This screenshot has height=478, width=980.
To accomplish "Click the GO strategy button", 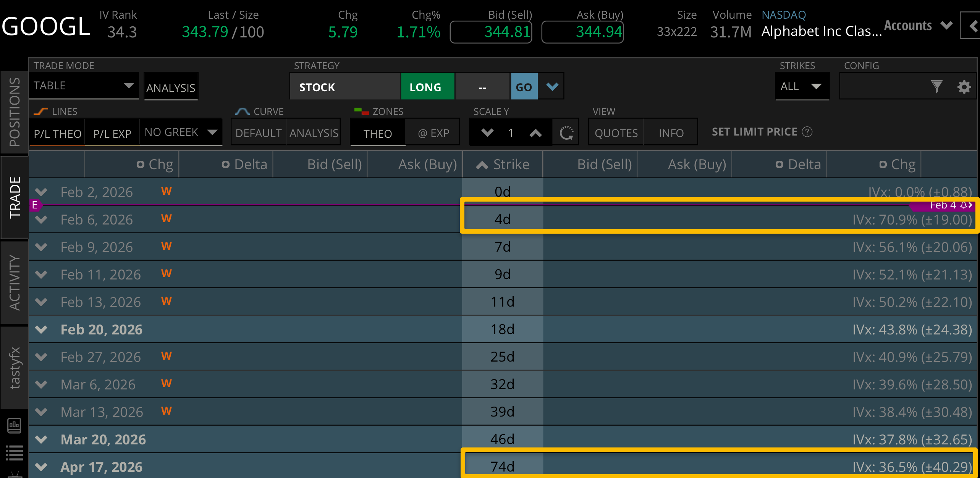I will click(x=524, y=87).
